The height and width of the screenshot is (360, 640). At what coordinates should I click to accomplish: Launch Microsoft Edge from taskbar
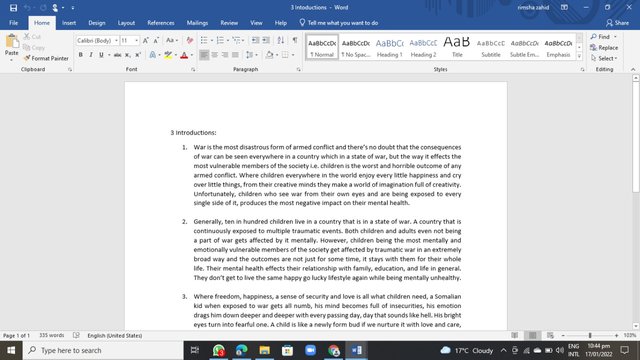(242, 350)
